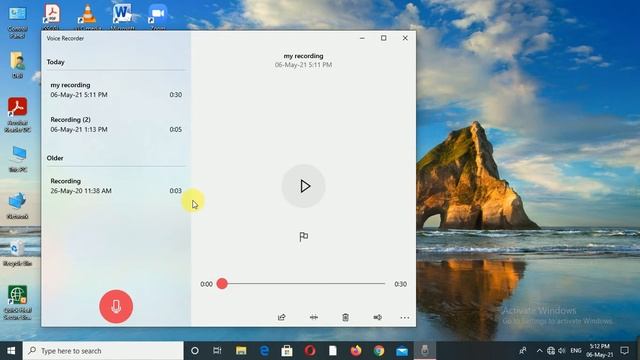
Task: Click the 'my recording' title above the player
Action: point(303,56)
